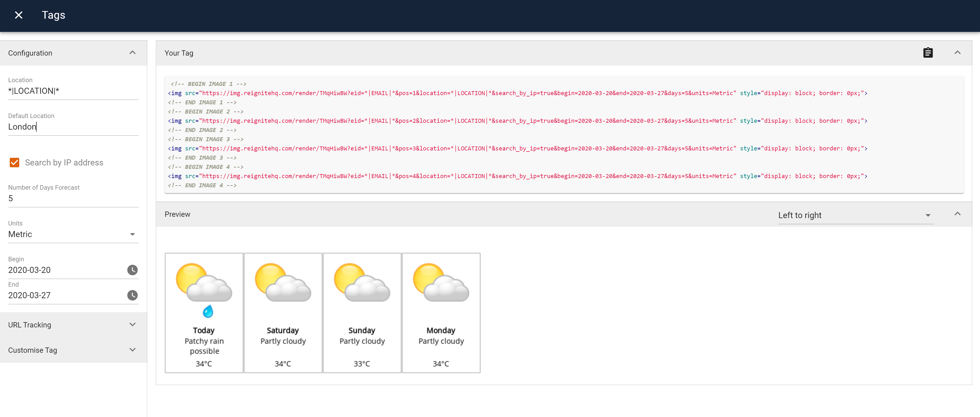This screenshot has height=417, width=980.
Task: Click the Default Location London field
Action: click(x=73, y=127)
